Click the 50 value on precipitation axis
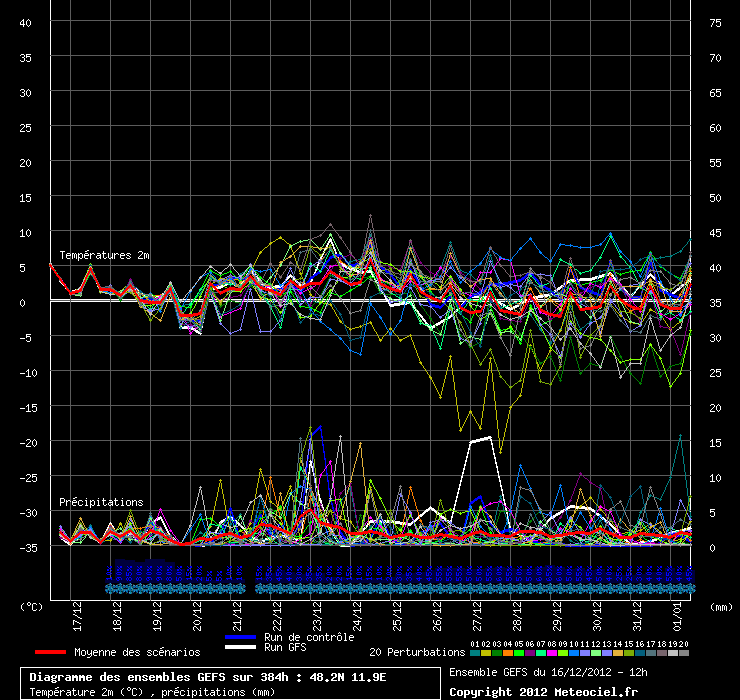 (x=715, y=198)
